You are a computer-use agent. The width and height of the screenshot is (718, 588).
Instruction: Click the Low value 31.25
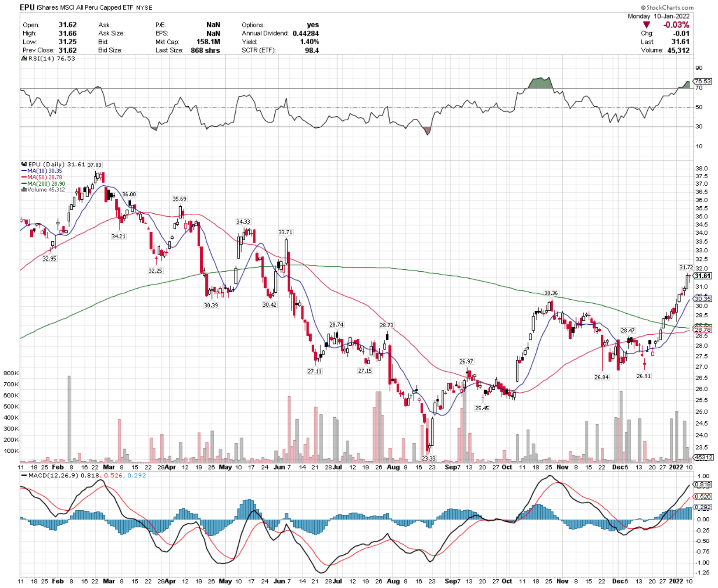click(68, 42)
